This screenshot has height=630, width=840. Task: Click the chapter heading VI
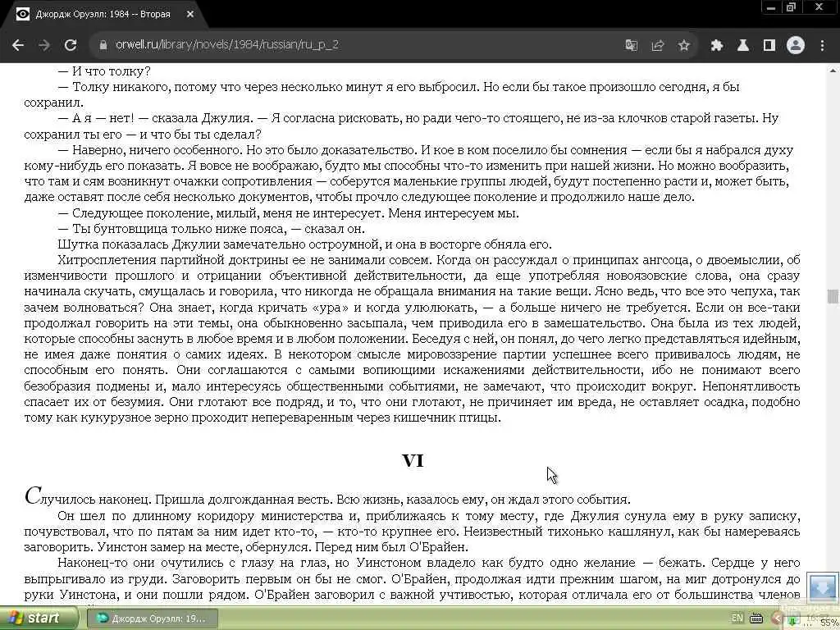click(x=413, y=461)
